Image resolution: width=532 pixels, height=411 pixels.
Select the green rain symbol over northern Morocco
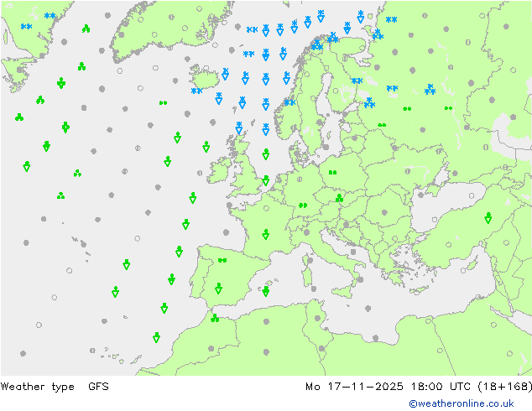[x=215, y=318]
